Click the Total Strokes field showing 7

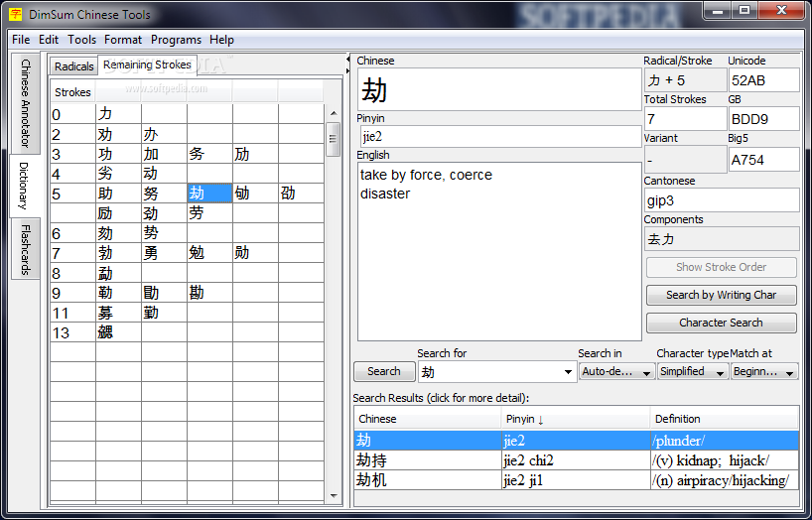click(686, 119)
